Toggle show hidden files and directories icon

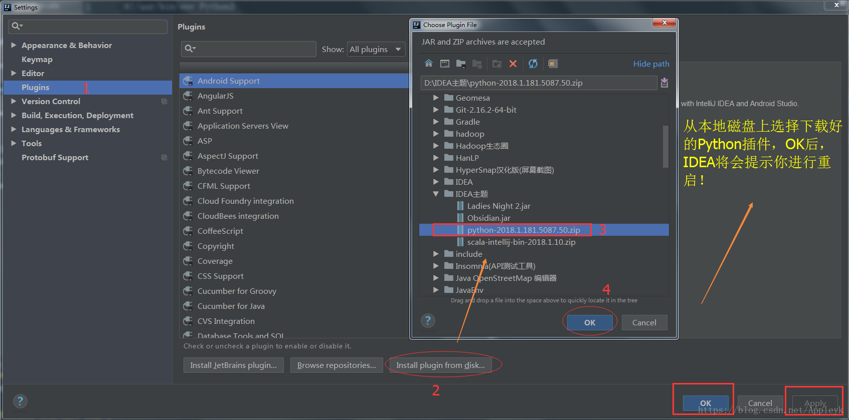point(552,64)
